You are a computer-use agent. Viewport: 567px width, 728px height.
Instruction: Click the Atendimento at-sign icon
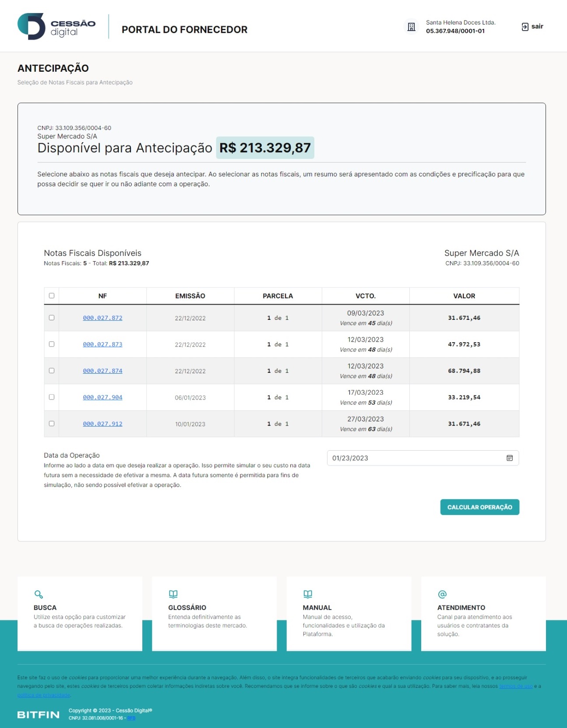(x=442, y=594)
